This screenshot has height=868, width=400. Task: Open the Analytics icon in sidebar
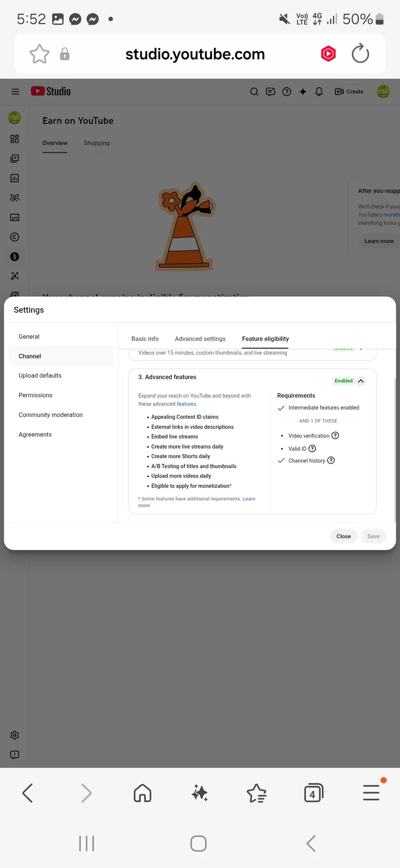tap(15, 178)
